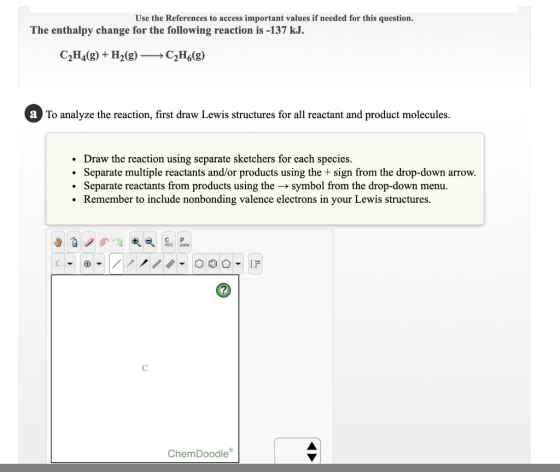Open the green ChemDoodle help icon
The image size is (560, 472).
[224, 290]
